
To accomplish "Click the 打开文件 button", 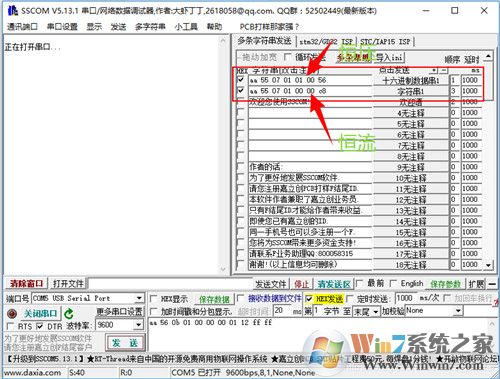I will point(68,284).
